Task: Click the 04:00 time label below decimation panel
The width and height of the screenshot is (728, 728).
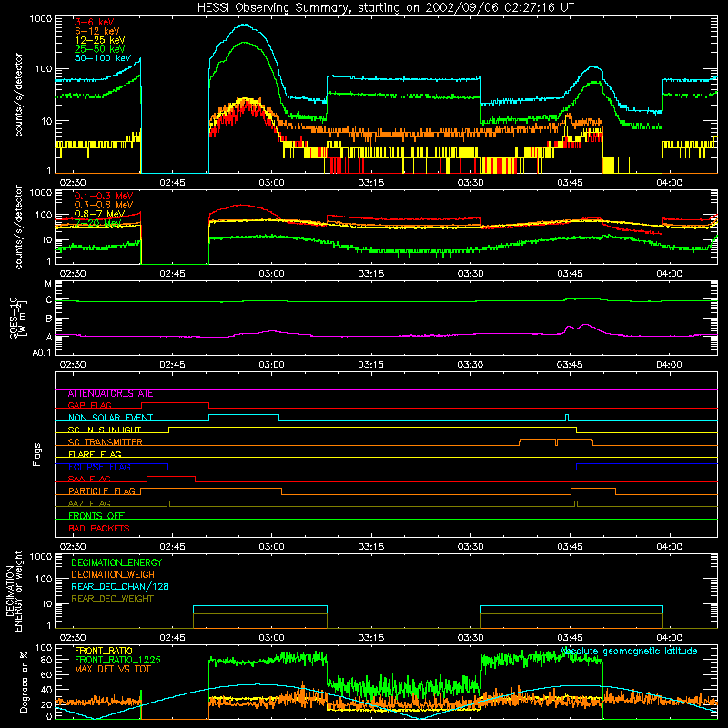Action: [670, 638]
